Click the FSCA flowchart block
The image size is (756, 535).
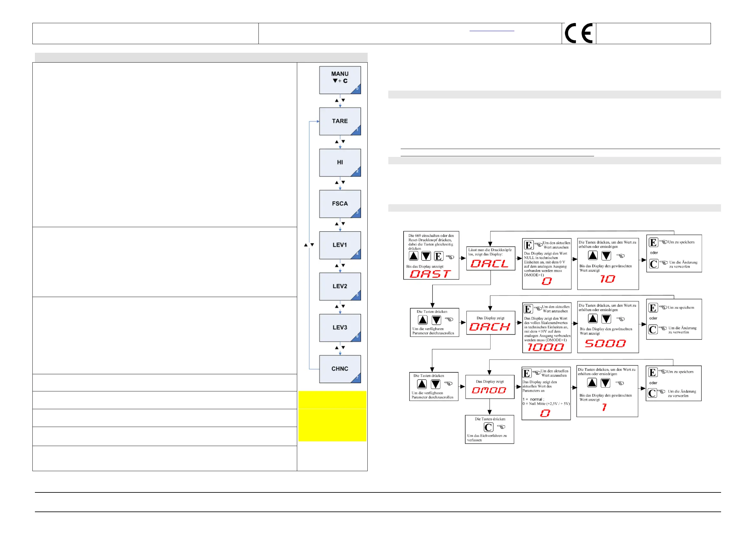(340, 204)
